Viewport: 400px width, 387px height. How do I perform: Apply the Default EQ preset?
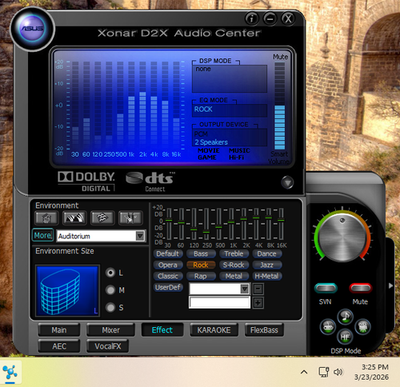click(168, 254)
